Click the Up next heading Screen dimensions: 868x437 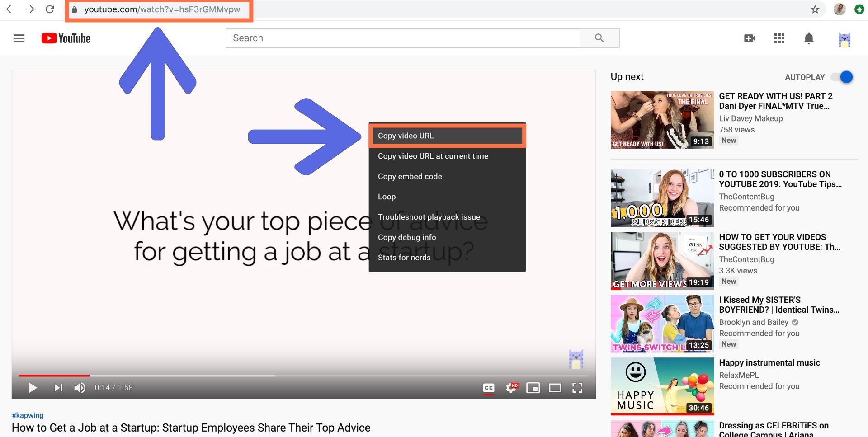click(x=627, y=77)
